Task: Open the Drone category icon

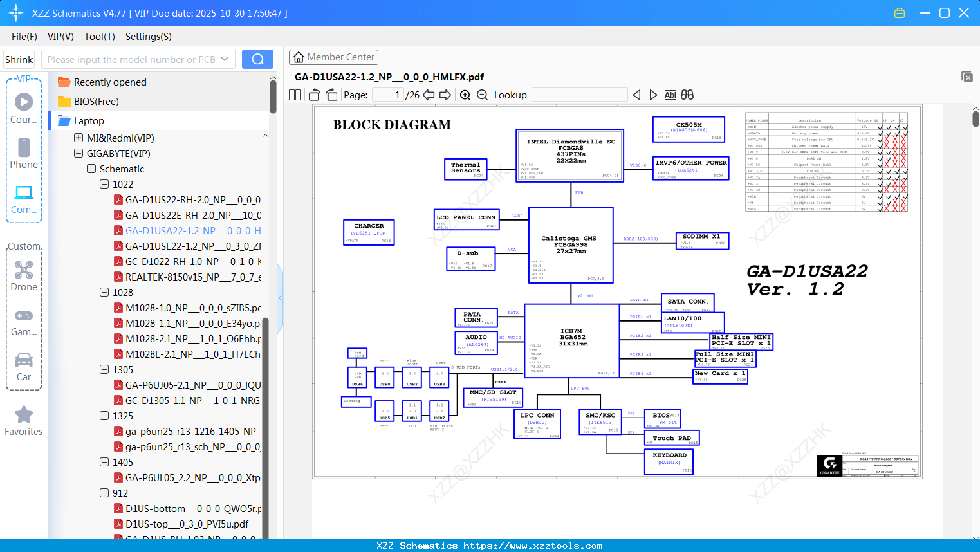Action: coord(24,275)
